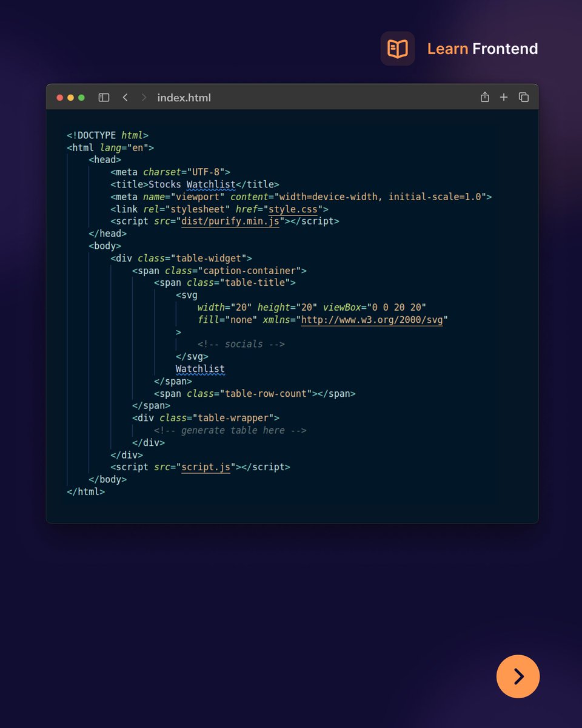Click the closing </svg> tag
582x728 pixels.
(x=192, y=357)
